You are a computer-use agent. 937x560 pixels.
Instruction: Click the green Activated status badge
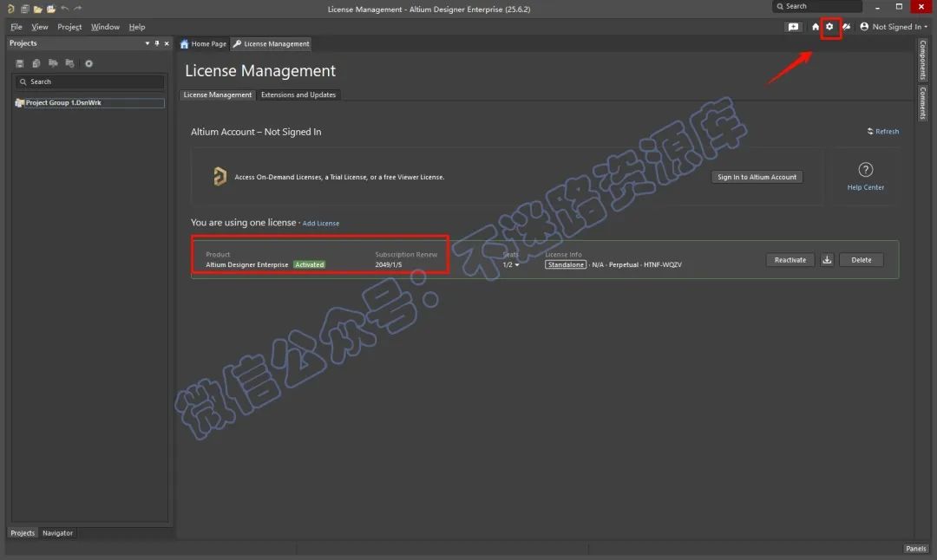pos(309,264)
